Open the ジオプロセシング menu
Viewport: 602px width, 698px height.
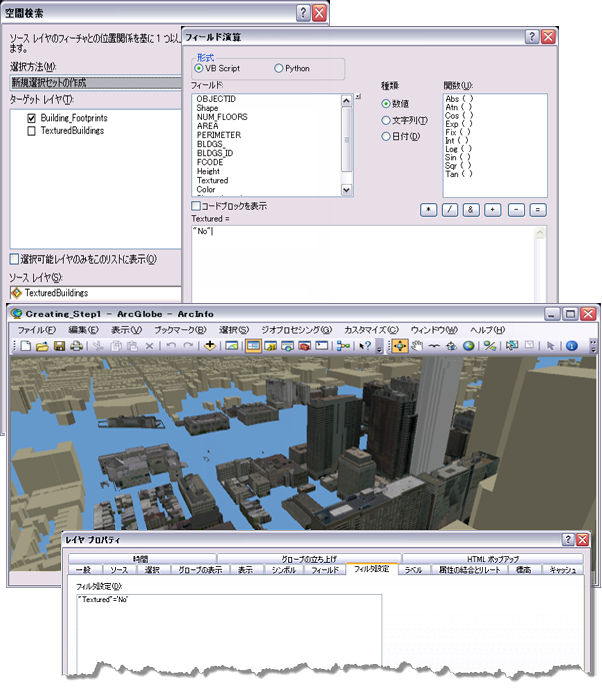(x=295, y=329)
